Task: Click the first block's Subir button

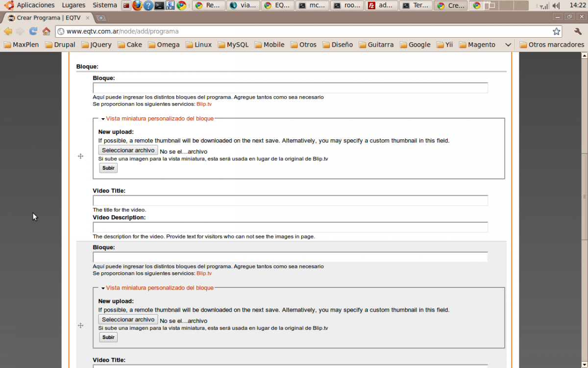Action: 108,168
